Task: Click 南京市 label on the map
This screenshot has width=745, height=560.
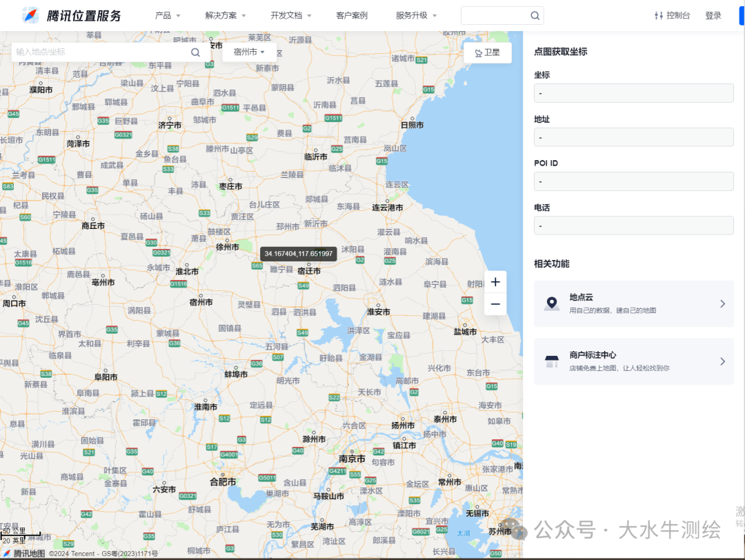Action: point(352,459)
